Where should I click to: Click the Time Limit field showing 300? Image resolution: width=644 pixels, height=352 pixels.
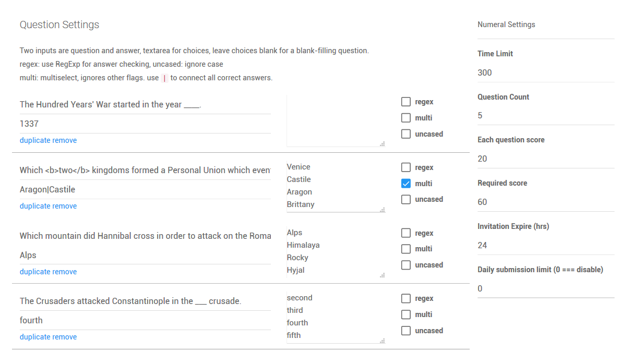(x=545, y=72)
